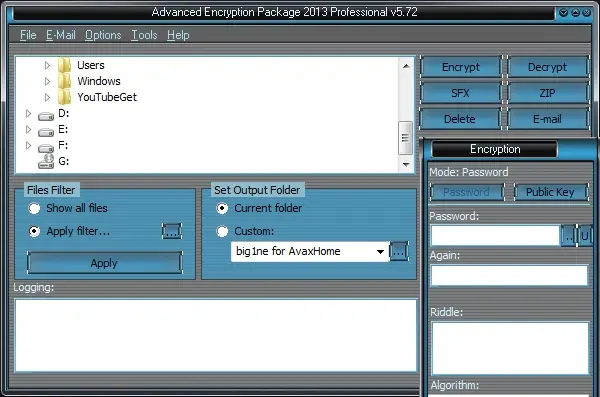Screen dimensions: 600x397
Task: Select the Show all files option
Action: (x=34, y=208)
